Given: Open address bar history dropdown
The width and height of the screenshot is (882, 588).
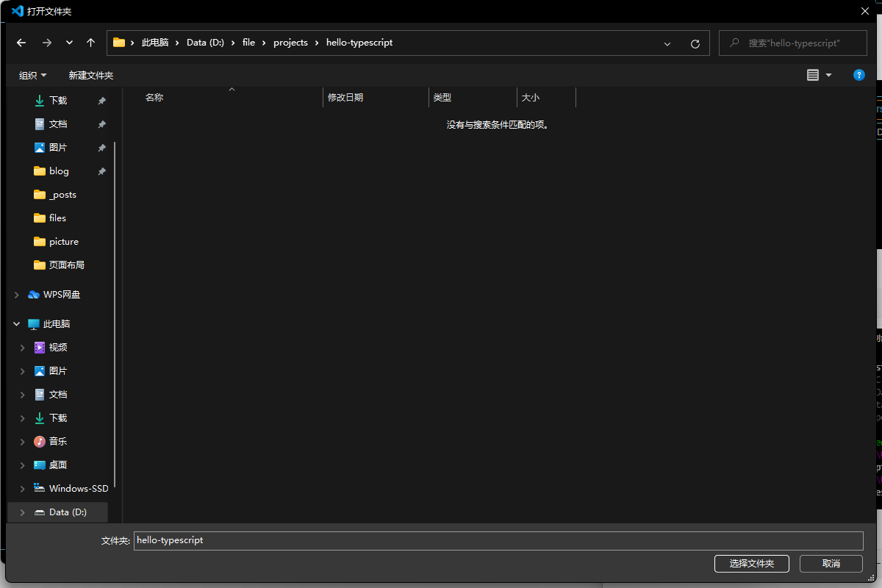Looking at the screenshot, I should coord(667,43).
